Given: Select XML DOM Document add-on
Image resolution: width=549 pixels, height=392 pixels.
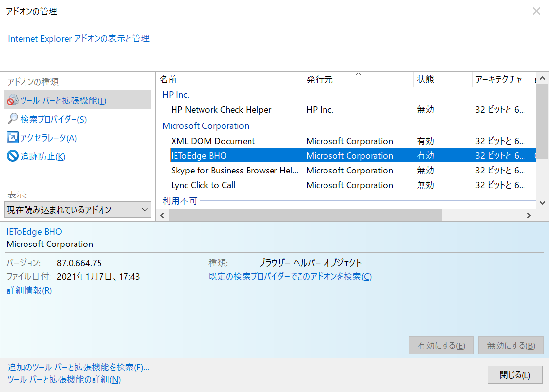Looking at the screenshot, I should 353,141.
